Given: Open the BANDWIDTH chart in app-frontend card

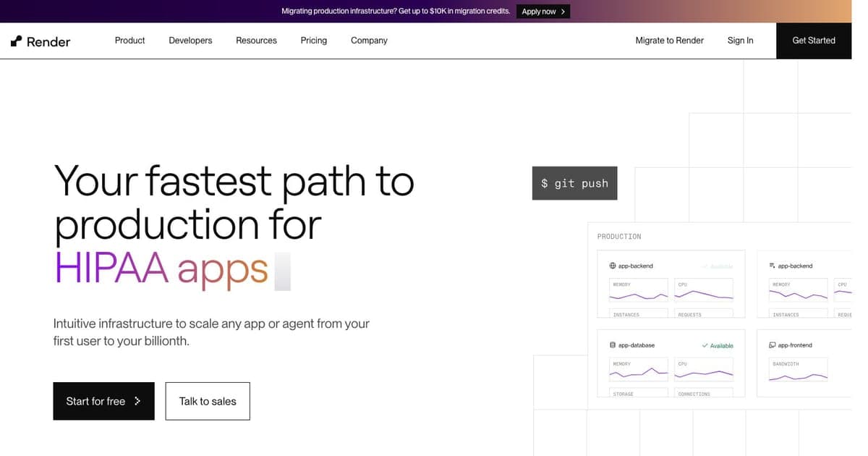Looking at the screenshot, I should 798,370.
